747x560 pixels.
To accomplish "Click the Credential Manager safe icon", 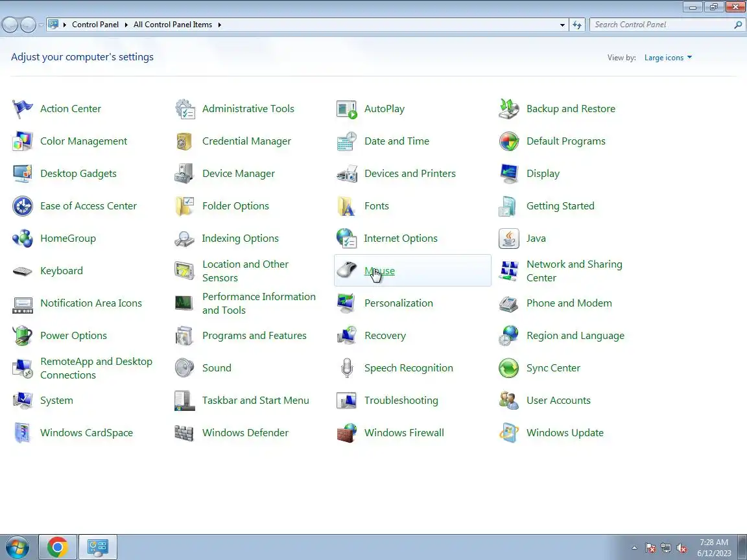I will click(x=184, y=141).
